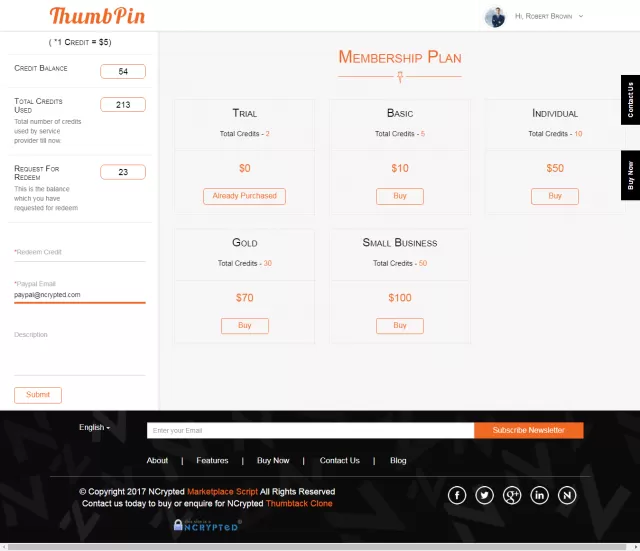
Task: Open the Features footer link
Action: 212,460
